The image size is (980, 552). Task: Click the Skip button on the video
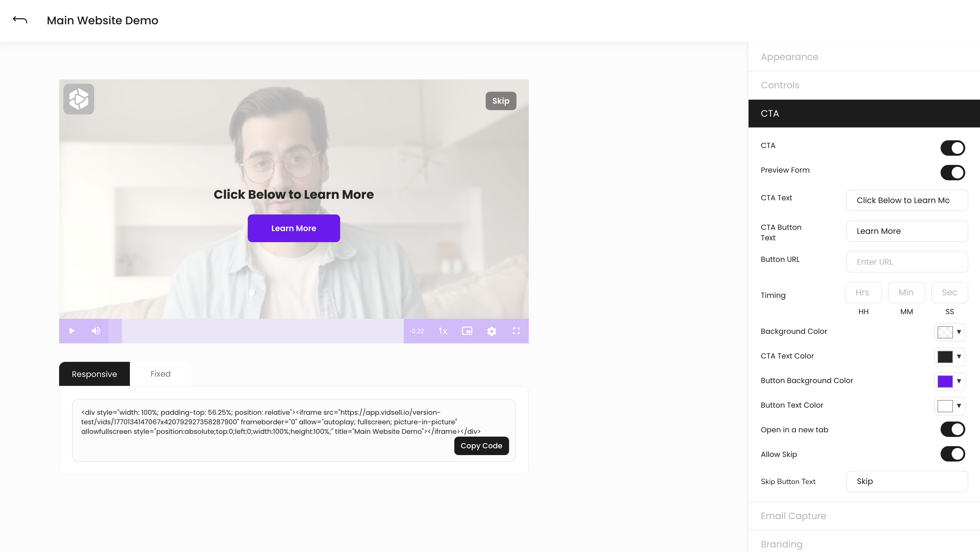click(x=501, y=101)
